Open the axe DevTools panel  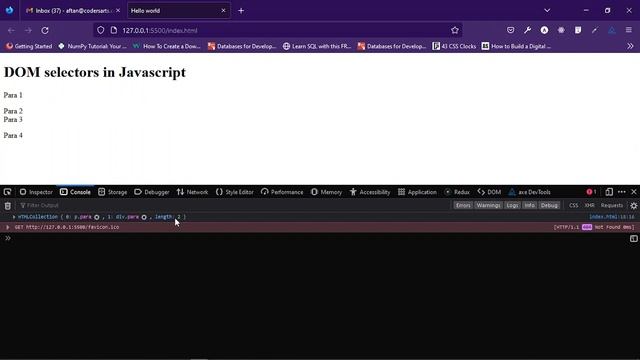pyautogui.click(x=529, y=192)
